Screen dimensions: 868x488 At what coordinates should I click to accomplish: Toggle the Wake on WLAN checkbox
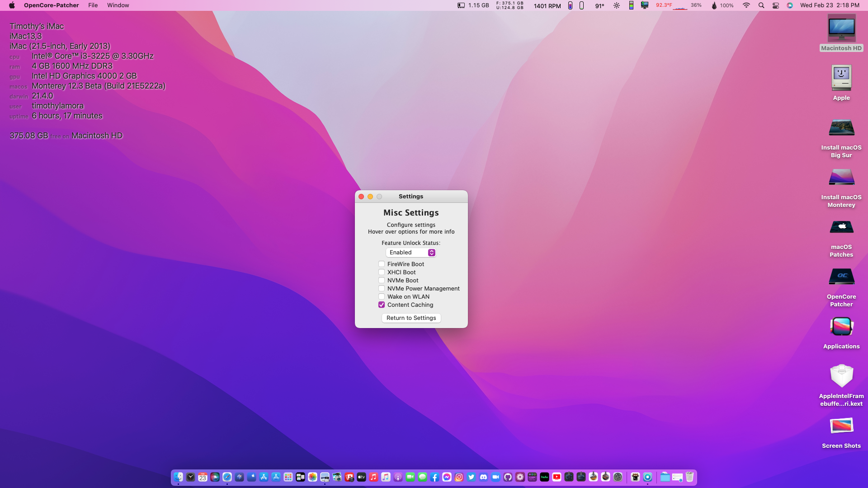coord(382,297)
